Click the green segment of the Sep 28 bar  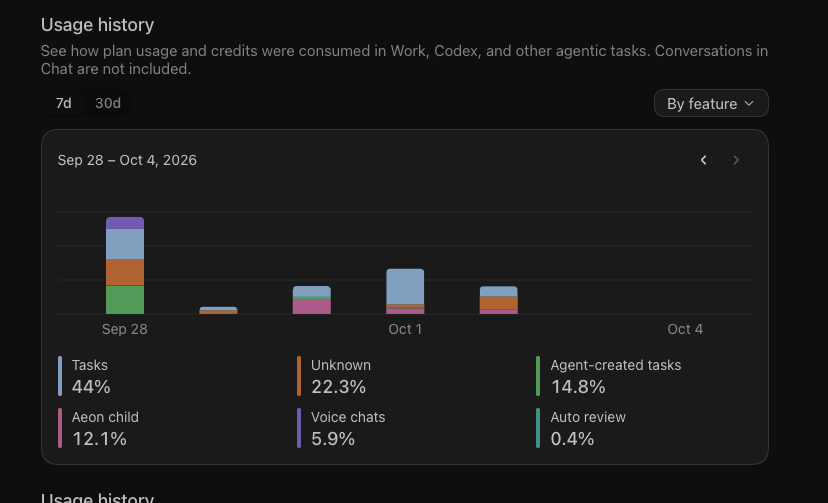[125, 300]
